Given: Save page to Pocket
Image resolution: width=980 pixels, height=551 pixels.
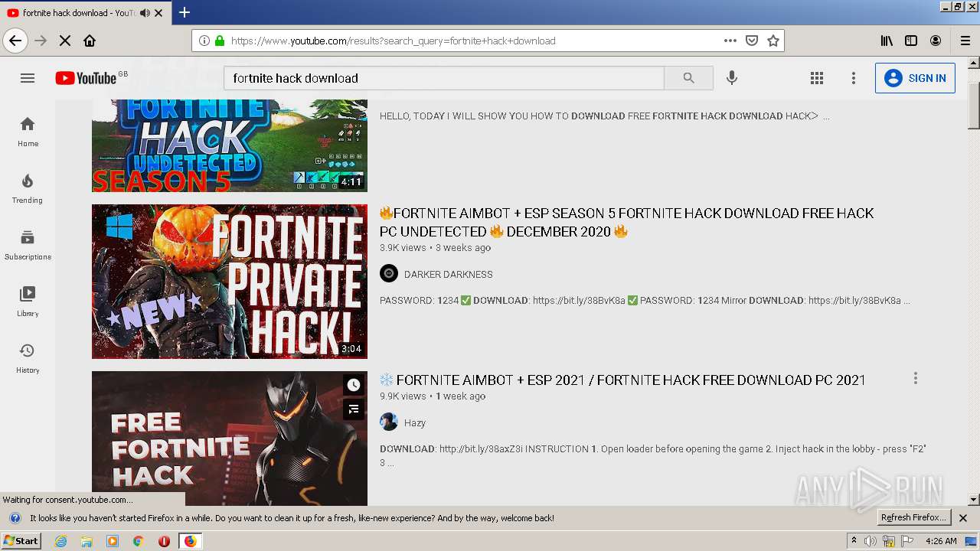Looking at the screenshot, I should coord(752,41).
